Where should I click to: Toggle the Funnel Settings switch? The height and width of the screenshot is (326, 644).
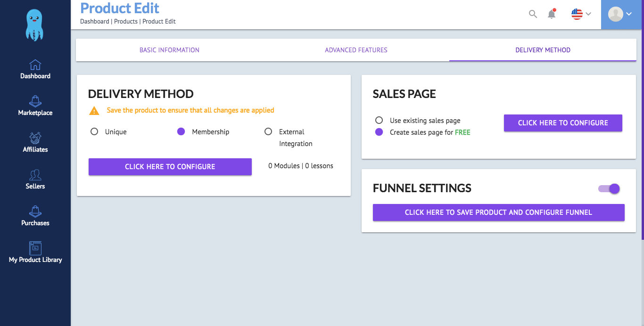(x=609, y=189)
